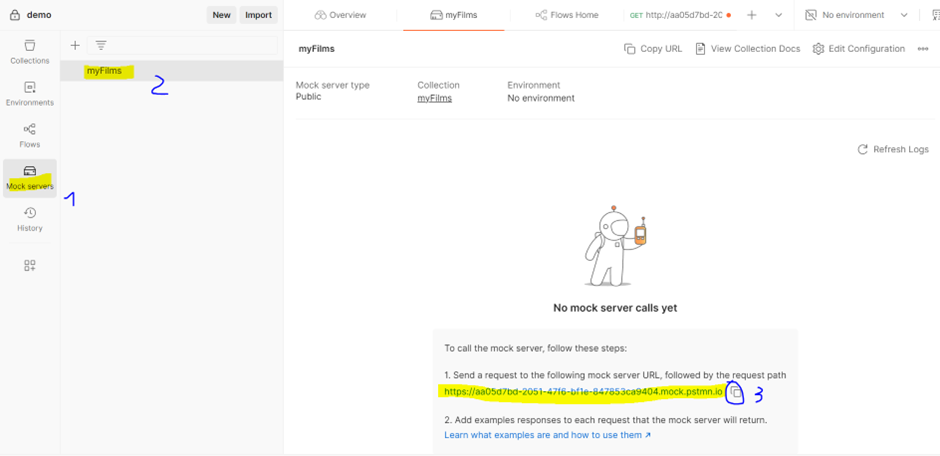The image size is (940, 456).
Task: Expand the tab list chevron dropdown
Action: click(x=778, y=15)
